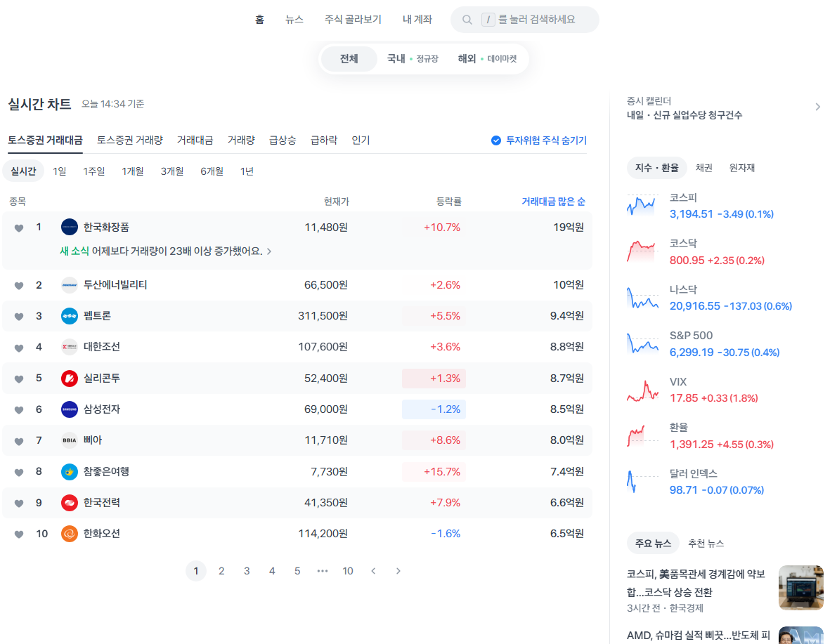837x644 pixels.
Task: Go to page 2
Action: (x=221, y=571)
